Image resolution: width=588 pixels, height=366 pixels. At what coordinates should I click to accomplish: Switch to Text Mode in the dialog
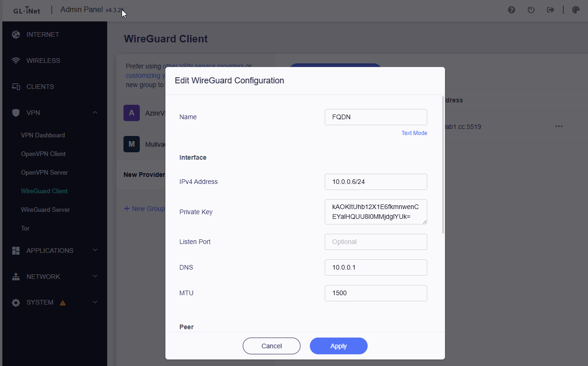414,133
